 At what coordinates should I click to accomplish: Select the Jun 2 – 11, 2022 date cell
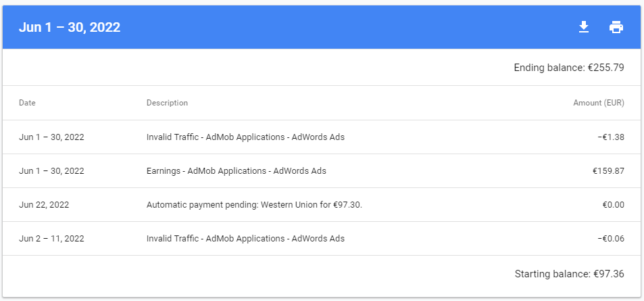[51, 239]
